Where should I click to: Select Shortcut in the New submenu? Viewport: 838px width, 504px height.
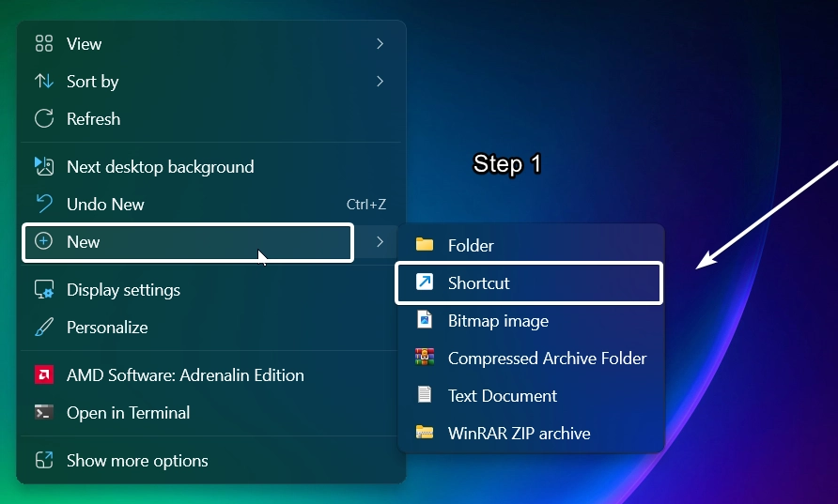[529, 283]
